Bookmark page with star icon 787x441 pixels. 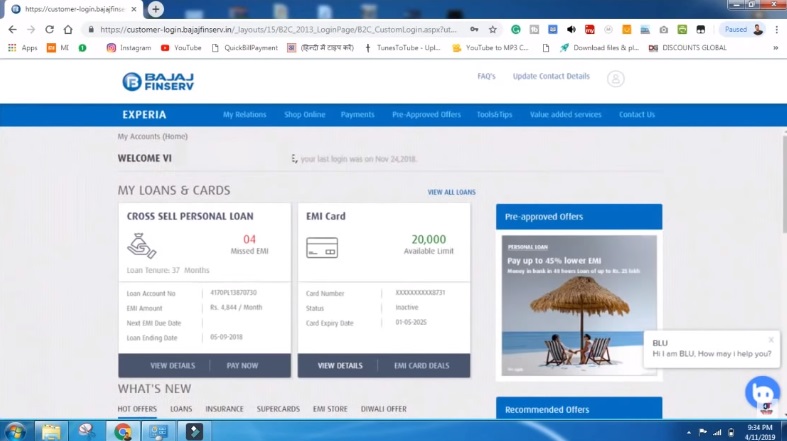pyautogui.click(x=493, y=30)
